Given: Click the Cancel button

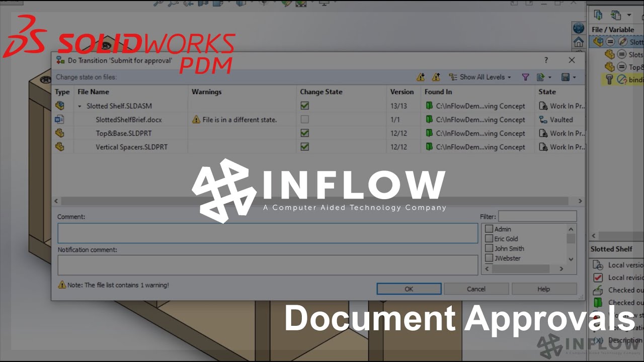Looking at the screenshot, I should 476,289.
